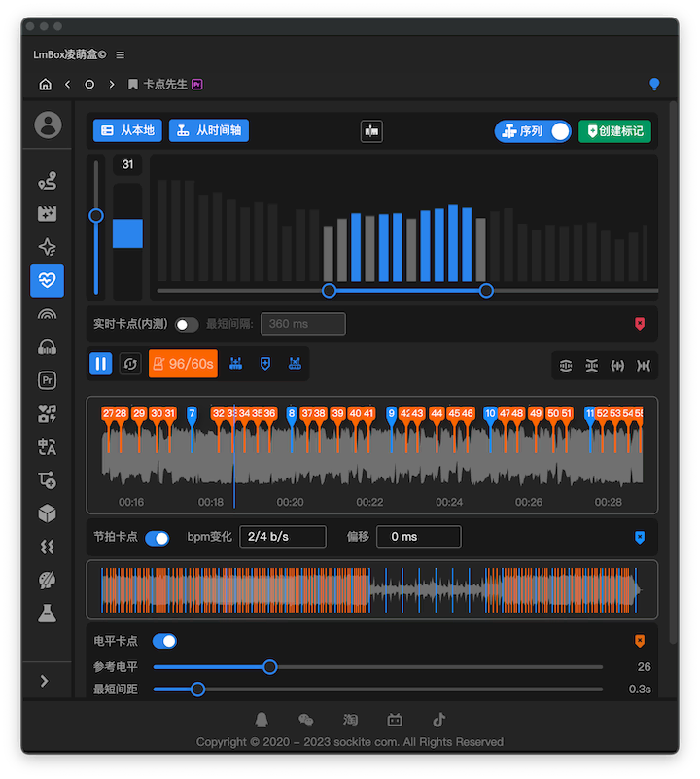Open the music grid tool in sidebar
The image size is (700, 779).
[48, 413]
